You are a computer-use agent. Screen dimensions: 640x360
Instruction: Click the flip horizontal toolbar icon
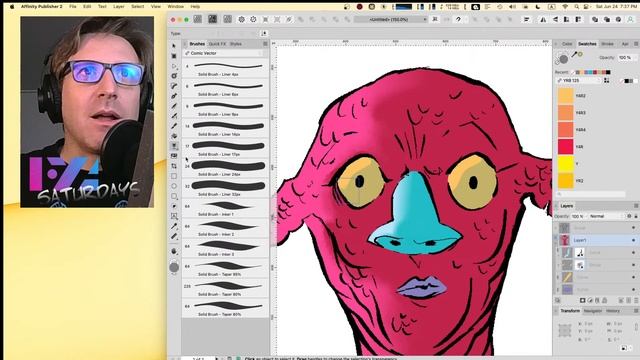pos(543,19)
